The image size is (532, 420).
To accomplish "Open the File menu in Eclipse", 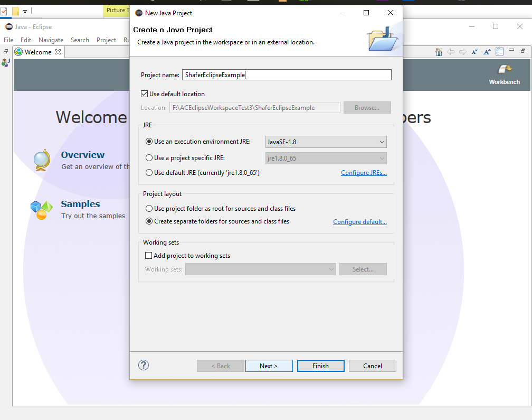I will tap(8, 40).
